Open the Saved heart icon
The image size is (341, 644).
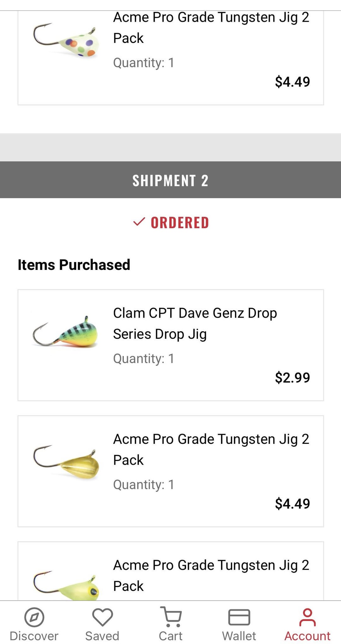coord(102,617)
